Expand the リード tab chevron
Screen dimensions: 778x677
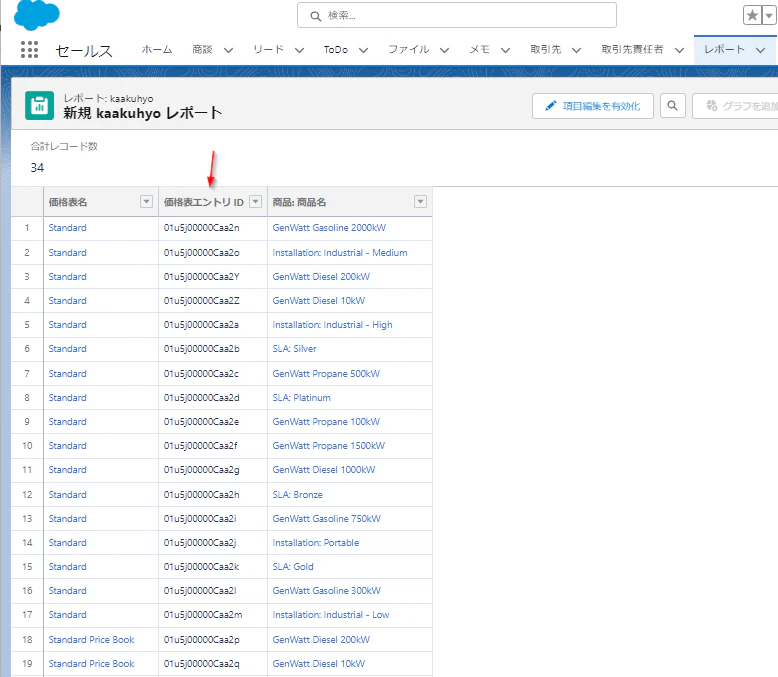click(299, 50)
